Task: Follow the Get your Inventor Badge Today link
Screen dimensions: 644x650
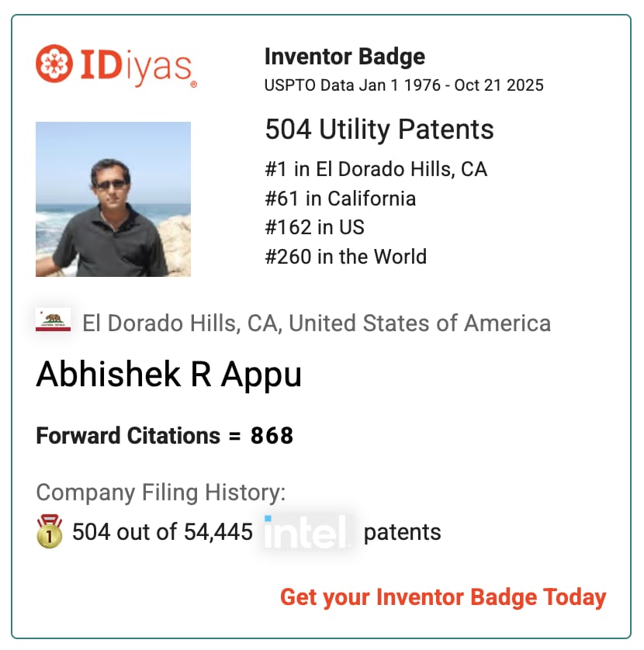Action: coord(443,597)
